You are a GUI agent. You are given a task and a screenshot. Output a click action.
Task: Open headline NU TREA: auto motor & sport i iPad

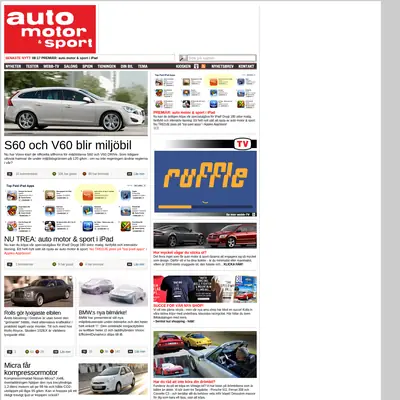(59, 239)
